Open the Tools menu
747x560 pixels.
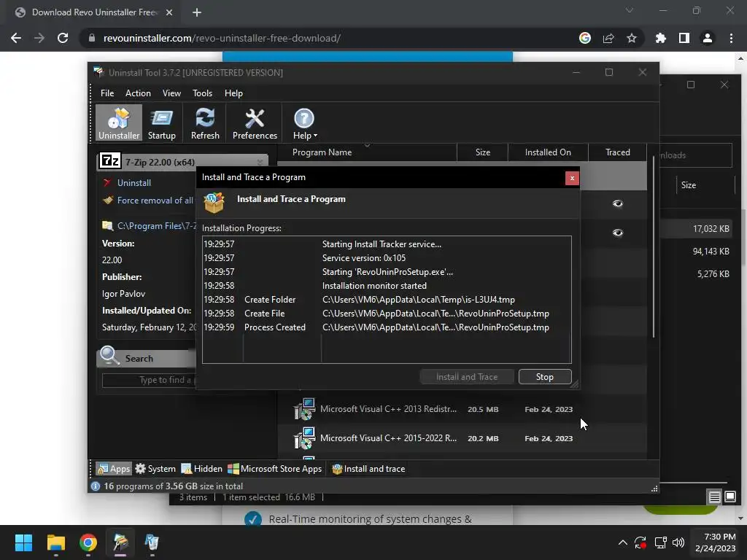point(203,93)
